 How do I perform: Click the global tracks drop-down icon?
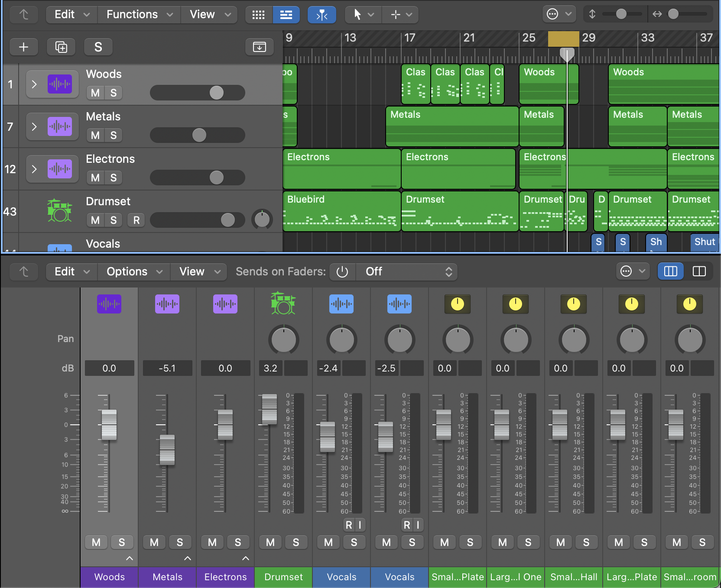click(259, 47)
